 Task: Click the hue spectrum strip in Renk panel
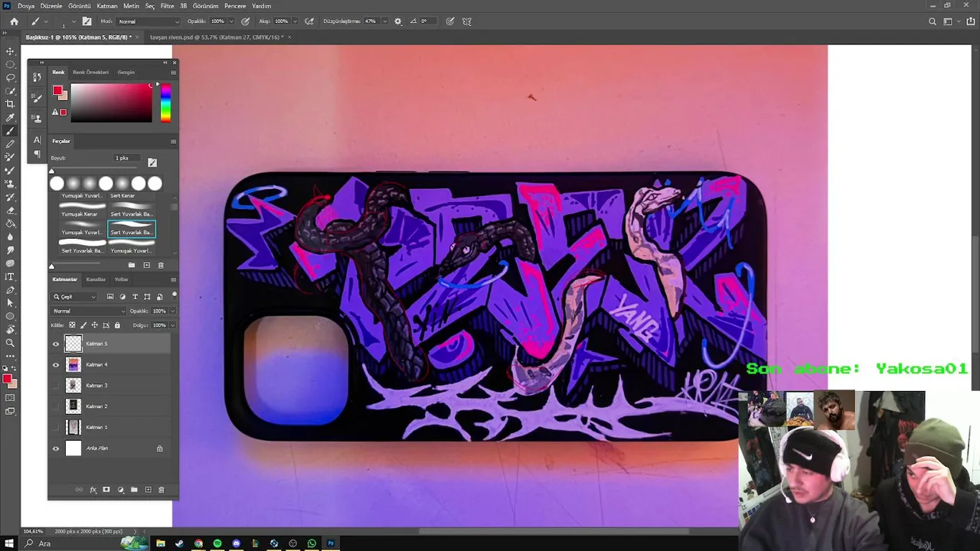coord(165,103)
